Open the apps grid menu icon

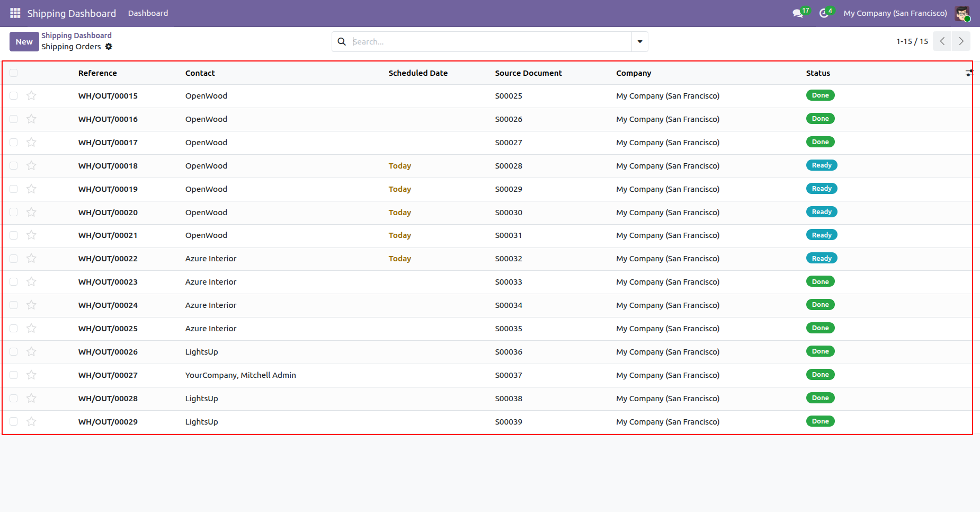pos(15,13)
